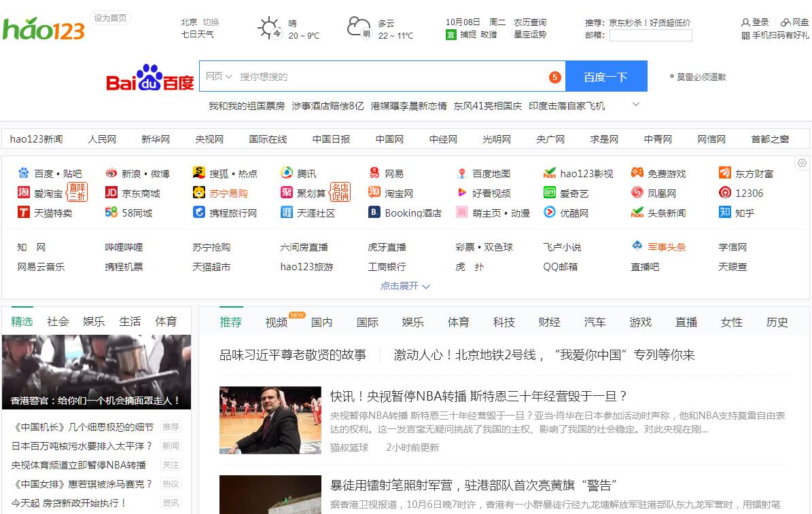This screenshot has width=812, height=514.
Task: Open the 网页 search type dropdown
Action: point(219,77)
